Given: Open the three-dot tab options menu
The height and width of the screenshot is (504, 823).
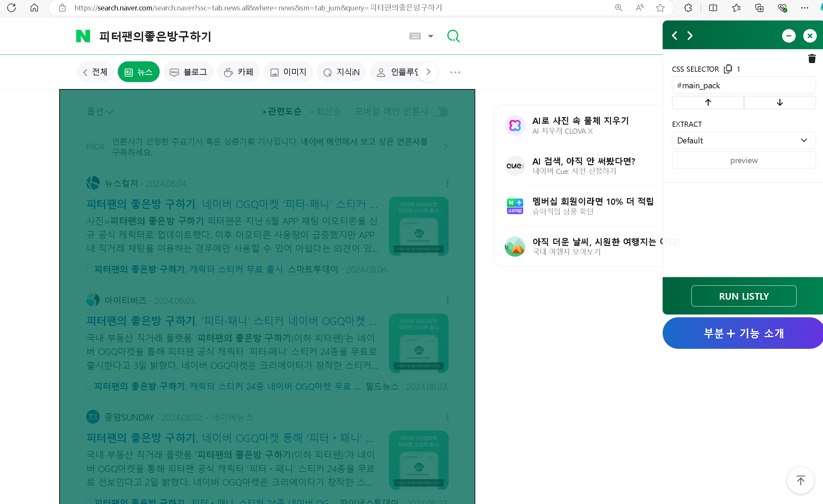Looking at the screenshot, I should (455, 72).
